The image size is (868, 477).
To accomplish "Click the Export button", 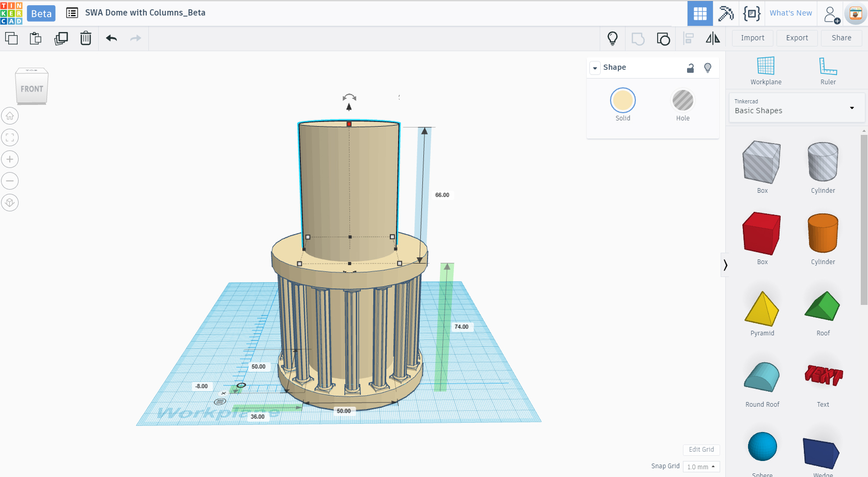I will 797,38.
